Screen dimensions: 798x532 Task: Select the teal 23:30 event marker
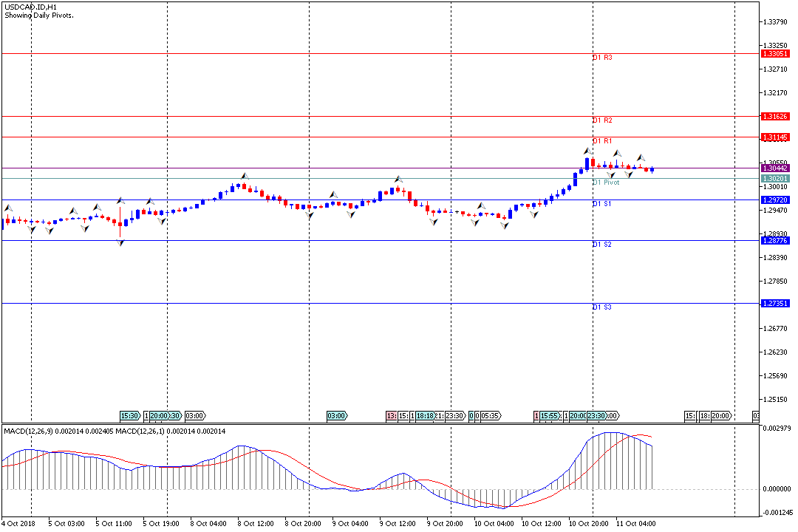(596, 416)
